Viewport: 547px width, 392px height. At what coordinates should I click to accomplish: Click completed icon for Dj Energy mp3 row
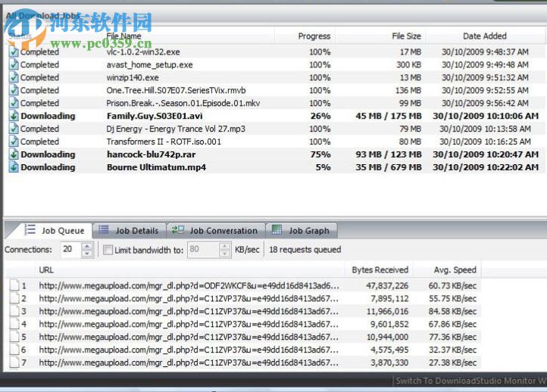(14, 129)
